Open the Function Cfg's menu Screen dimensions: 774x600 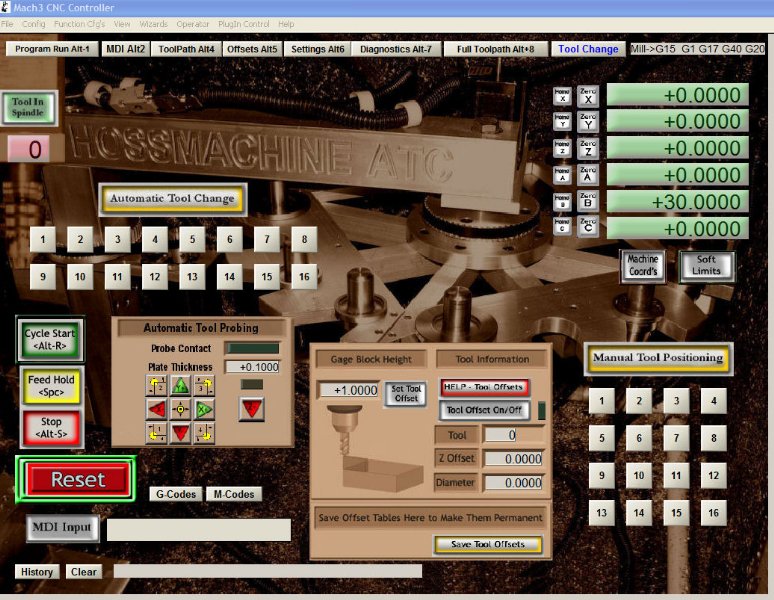[79, 24]
